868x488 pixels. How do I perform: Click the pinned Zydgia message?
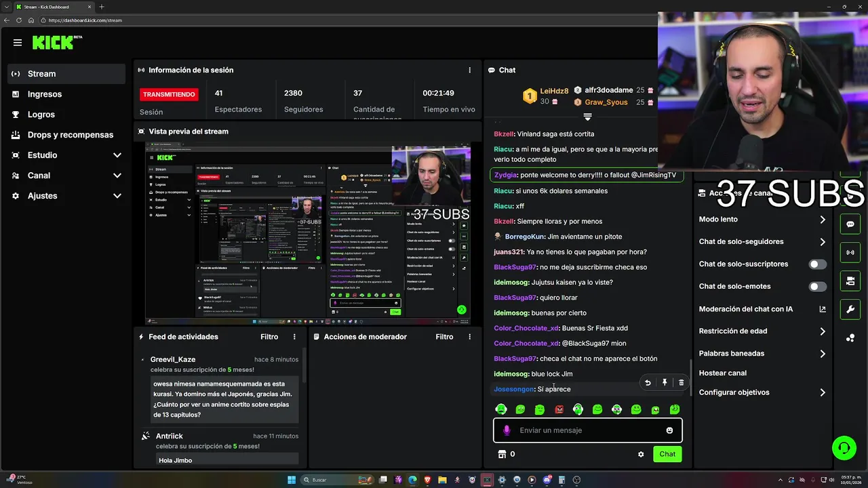click(586, 175)
